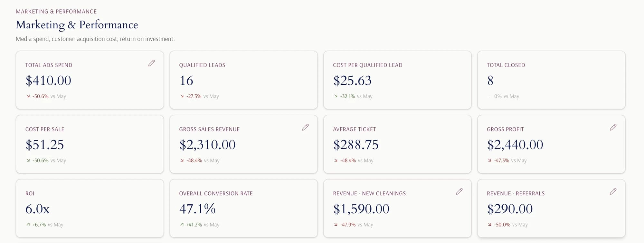The image size is (644, 243).
Task: Click the Overall Conversion Rate card
Action: (x=244, y=208)
